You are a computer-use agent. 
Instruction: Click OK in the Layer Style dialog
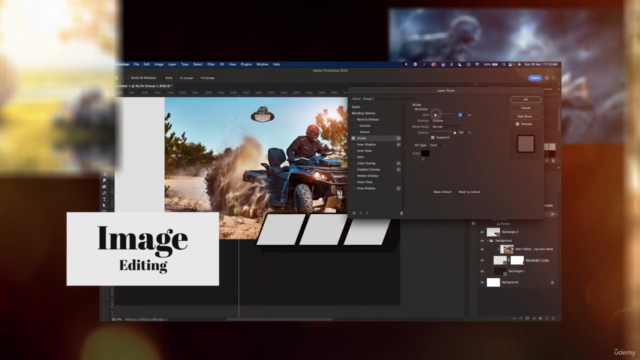(x=526, y=100)
